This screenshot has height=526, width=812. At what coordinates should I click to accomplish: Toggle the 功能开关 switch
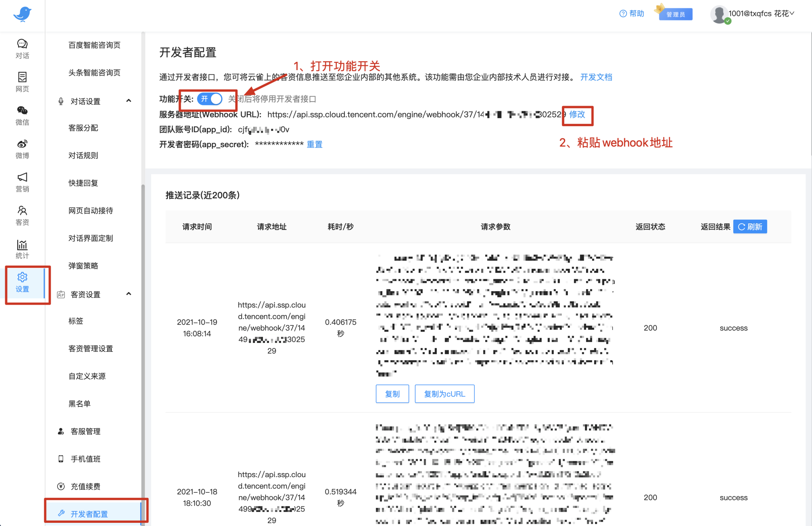point(209,99)
